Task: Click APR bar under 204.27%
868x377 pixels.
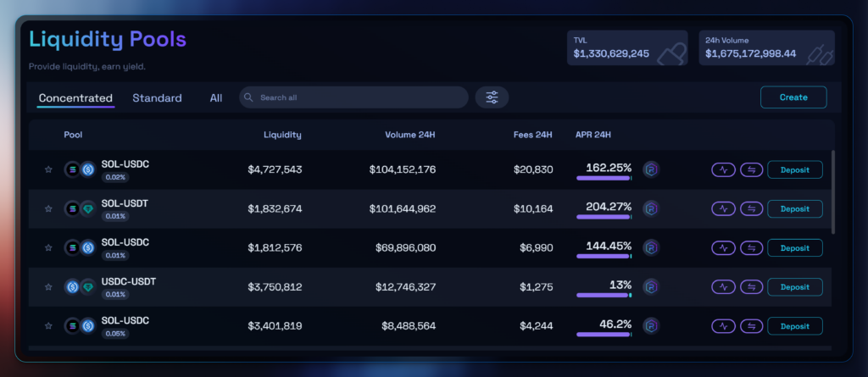Action: click(x=604, y=217)
